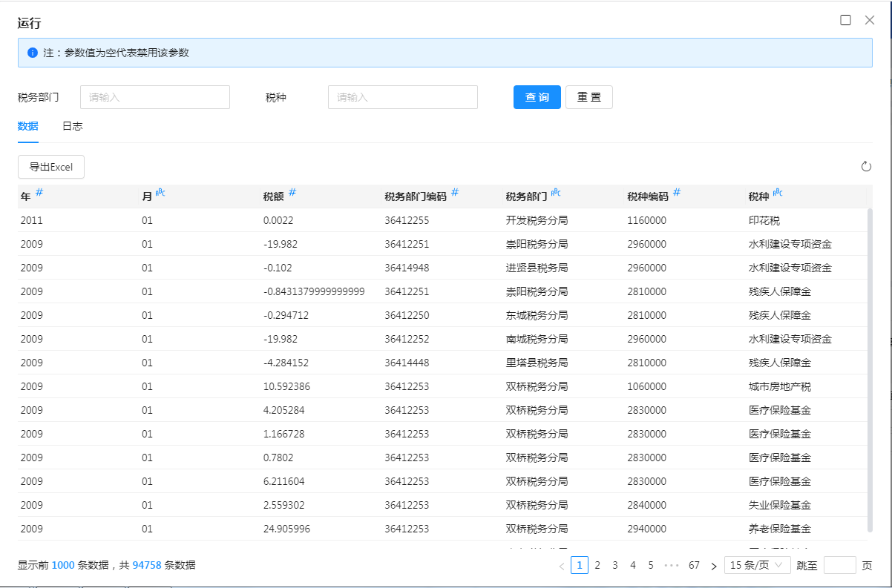Maximize the 运行 dialog window

point(845,20)
